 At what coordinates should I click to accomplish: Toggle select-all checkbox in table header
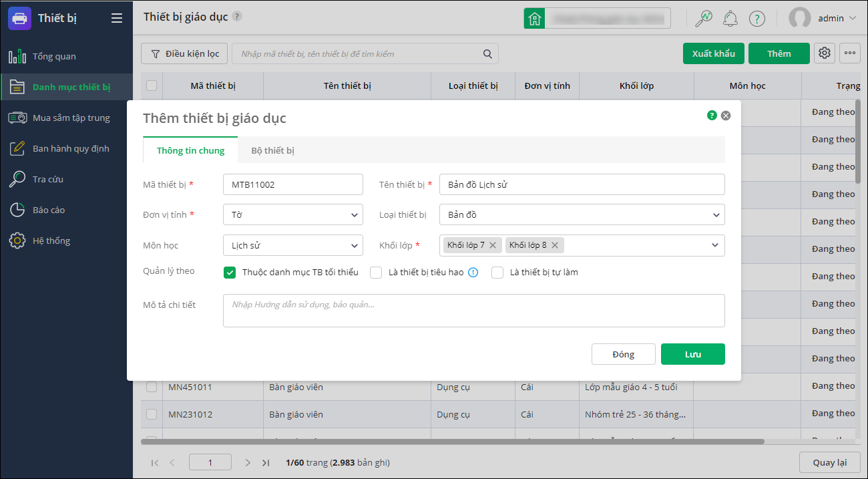click(152, 86)
